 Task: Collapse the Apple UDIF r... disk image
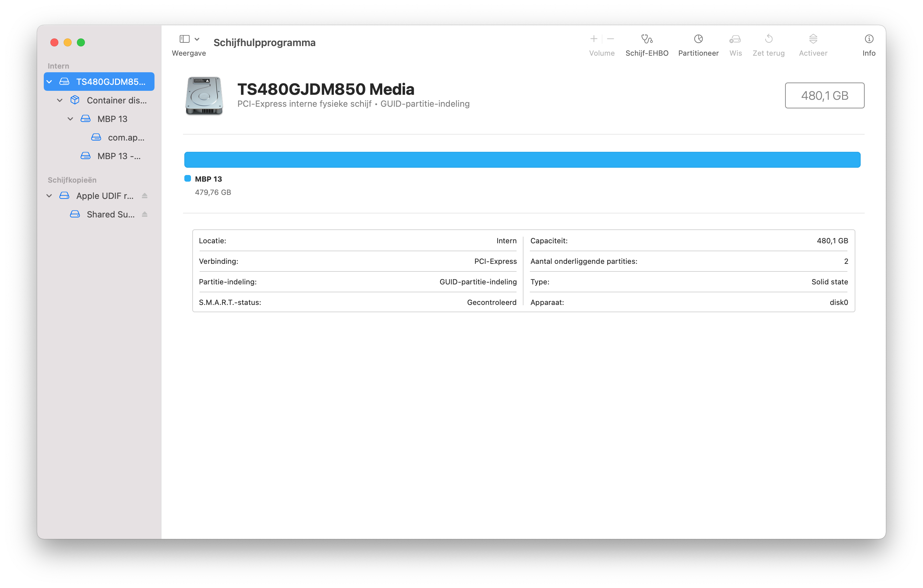point(49,196)
